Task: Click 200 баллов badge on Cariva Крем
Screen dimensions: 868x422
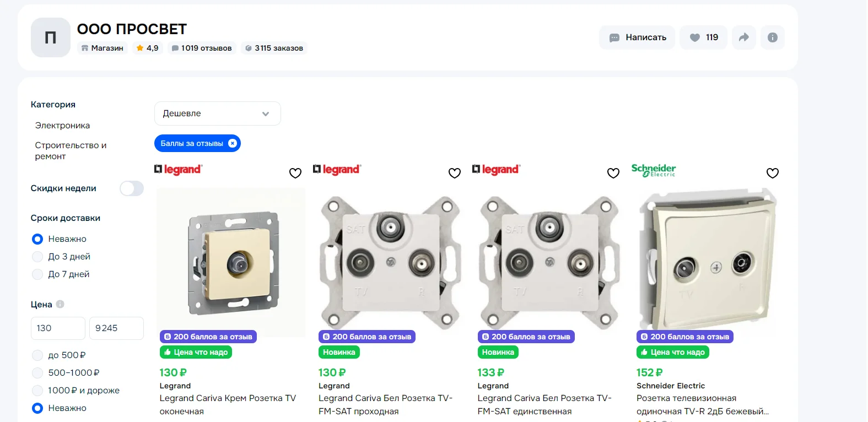Action: coord(208,337)
